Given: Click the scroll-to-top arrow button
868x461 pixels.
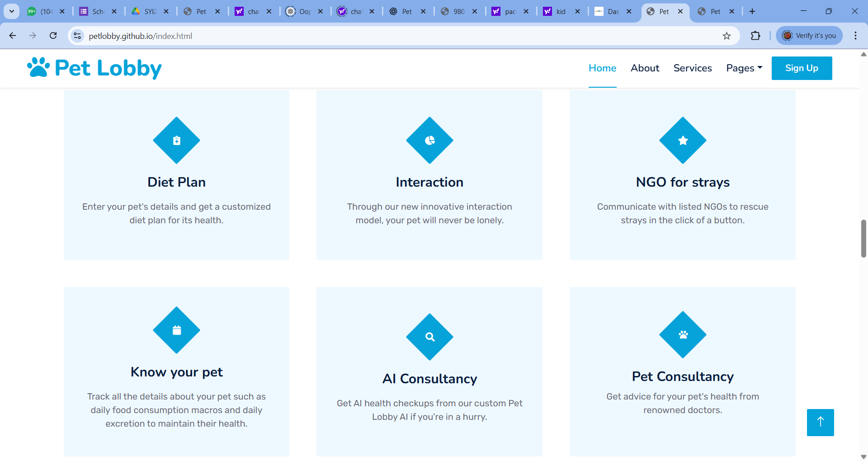Looking at the screenshot, I should (820, 422).
